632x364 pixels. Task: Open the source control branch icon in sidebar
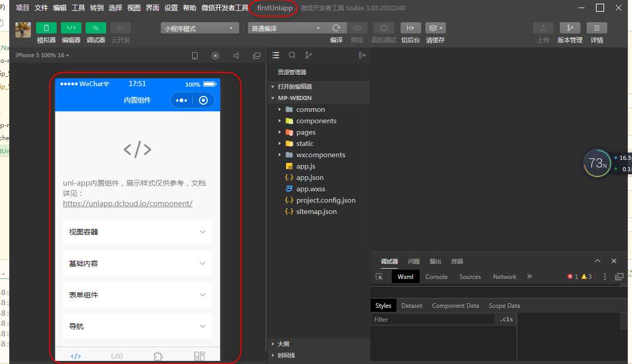click(308, 55)
